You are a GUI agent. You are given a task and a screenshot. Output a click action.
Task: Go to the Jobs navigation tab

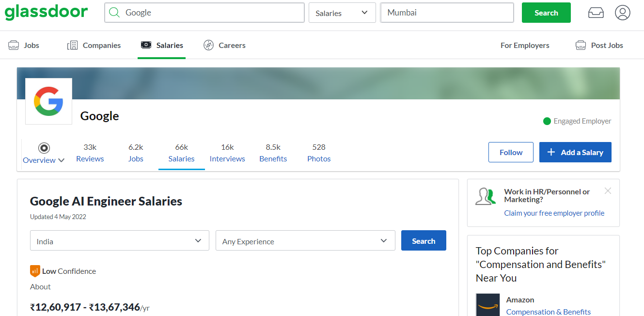click(x=24, y=45)
